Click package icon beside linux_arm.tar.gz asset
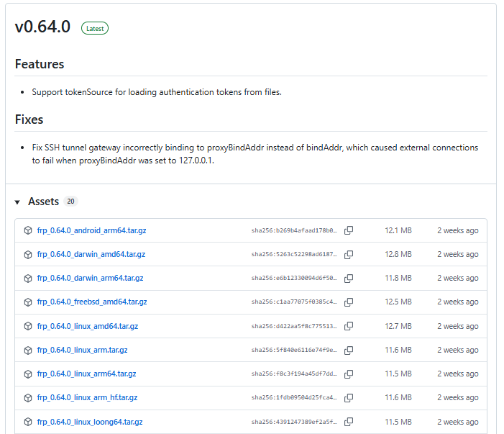Image resolution: width=504 pixels, height=434 pixels. click(x=28, y=350)
